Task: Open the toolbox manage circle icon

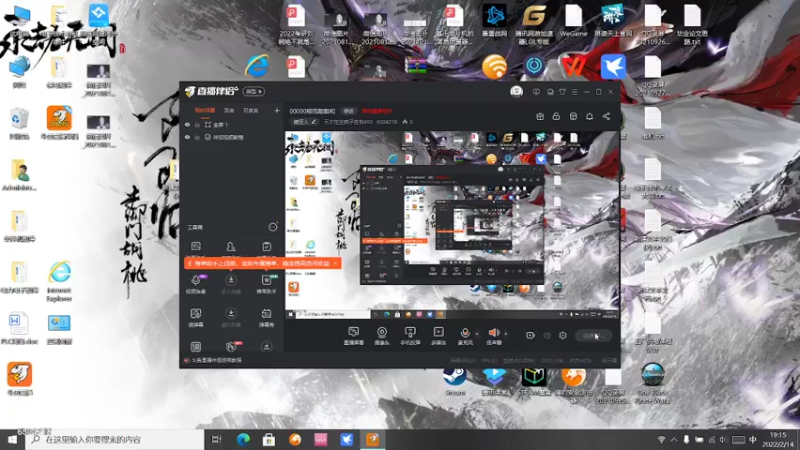Action: click(273, 227)
